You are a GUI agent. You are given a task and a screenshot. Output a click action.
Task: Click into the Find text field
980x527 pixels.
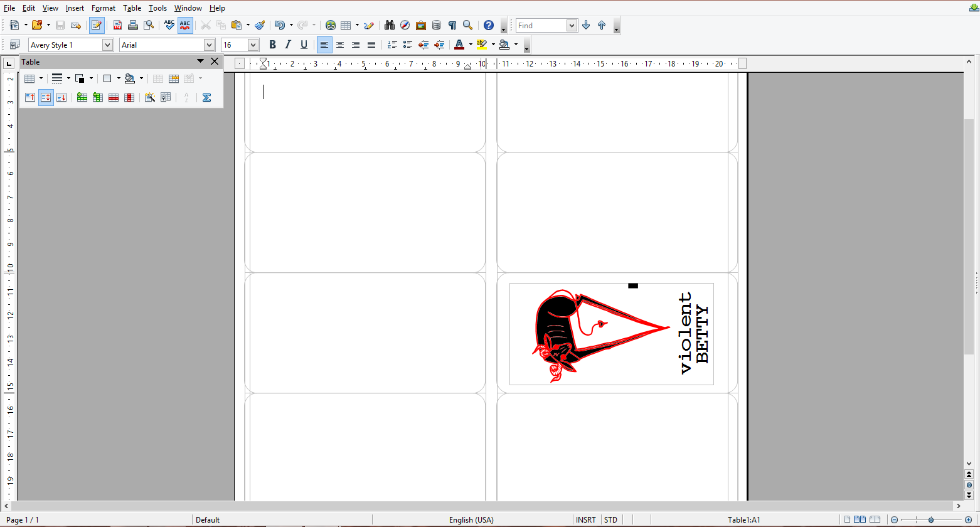coord(541,25)
